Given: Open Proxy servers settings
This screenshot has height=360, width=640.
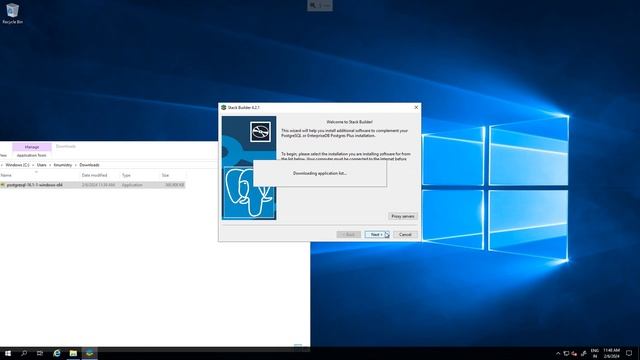Looking at the screenshot, I should tap(403, 216).
